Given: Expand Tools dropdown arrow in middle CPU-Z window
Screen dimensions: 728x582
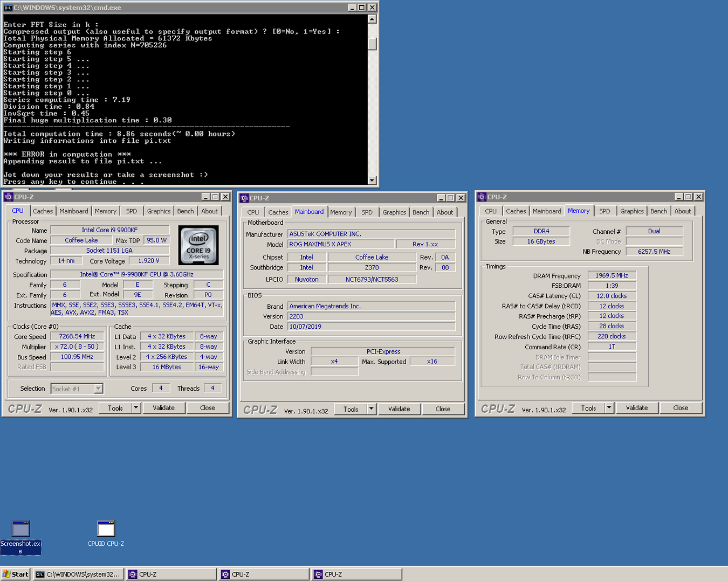Looking at the screenshot, I should tap(372, 409).
